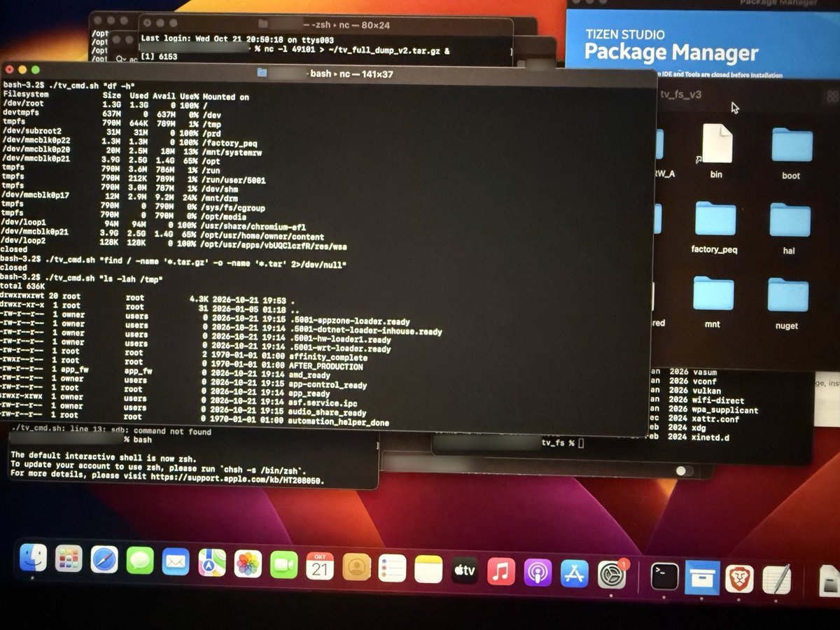The width and height of the screenshot is (840, 630).
Task: Open the Podcasts dock icon
Action: 538,573
